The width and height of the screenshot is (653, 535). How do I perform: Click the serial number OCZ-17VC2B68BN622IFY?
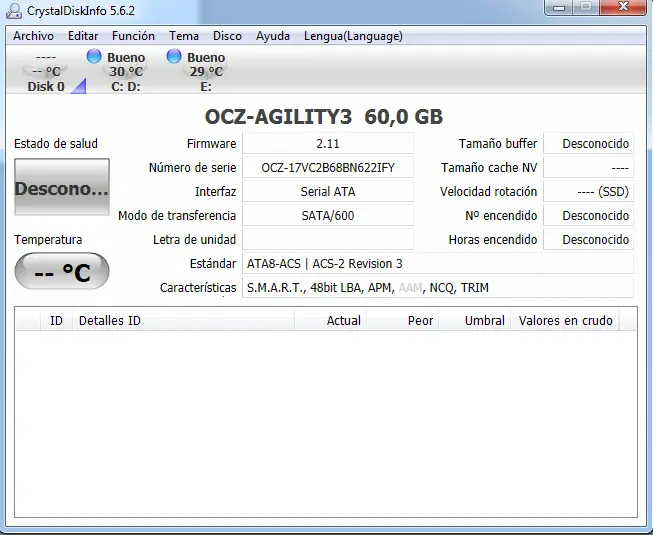[x=328, y=168]
